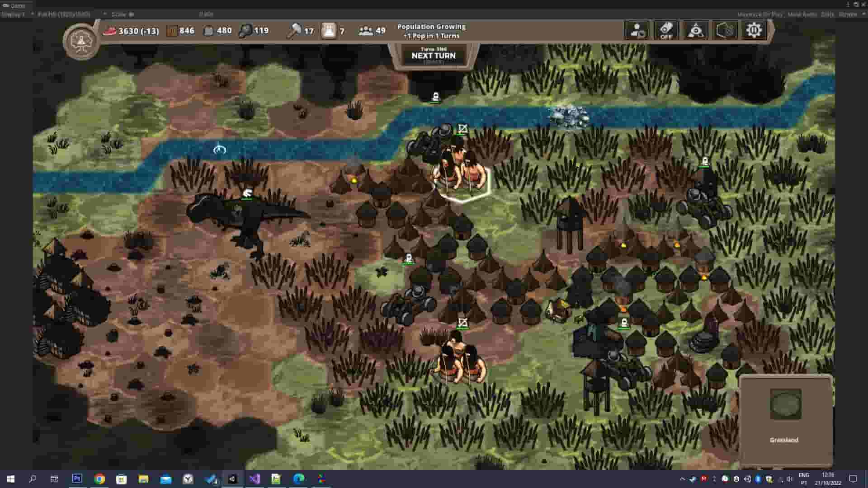Click the research magnifying glass icon
This screenshot has width=868, height=488.
coord(244,31)
